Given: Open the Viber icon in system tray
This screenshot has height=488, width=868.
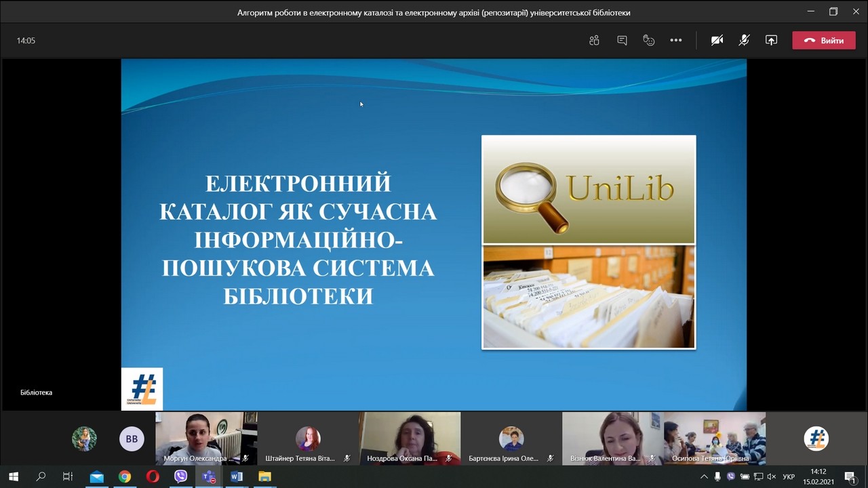Looking at the screenshot, I should pyautogui.click(x=731, y=476).
